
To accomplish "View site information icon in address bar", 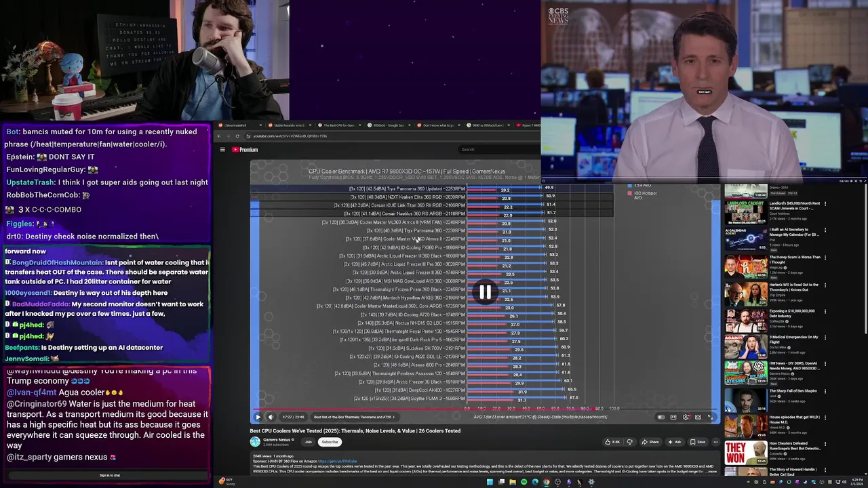I will [x=248, y=136].
